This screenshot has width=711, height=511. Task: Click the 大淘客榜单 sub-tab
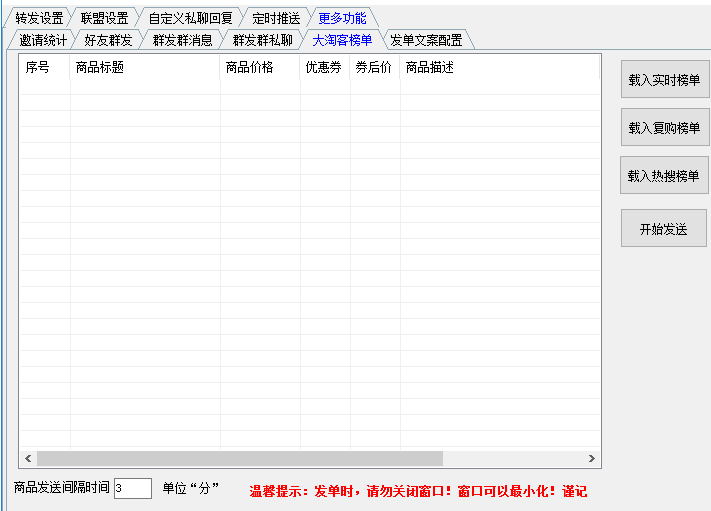click(x=342, y=40)
